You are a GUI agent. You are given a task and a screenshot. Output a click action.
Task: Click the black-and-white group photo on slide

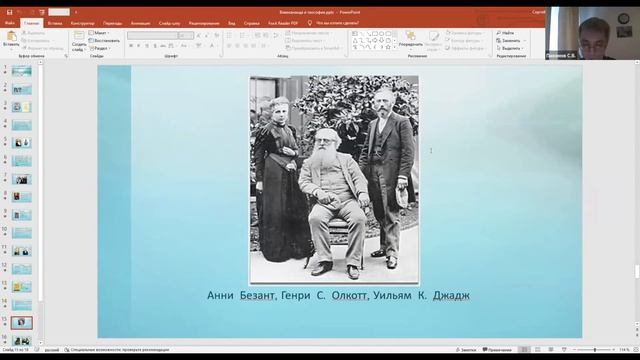pyautogui.click(x=334, y=179)
